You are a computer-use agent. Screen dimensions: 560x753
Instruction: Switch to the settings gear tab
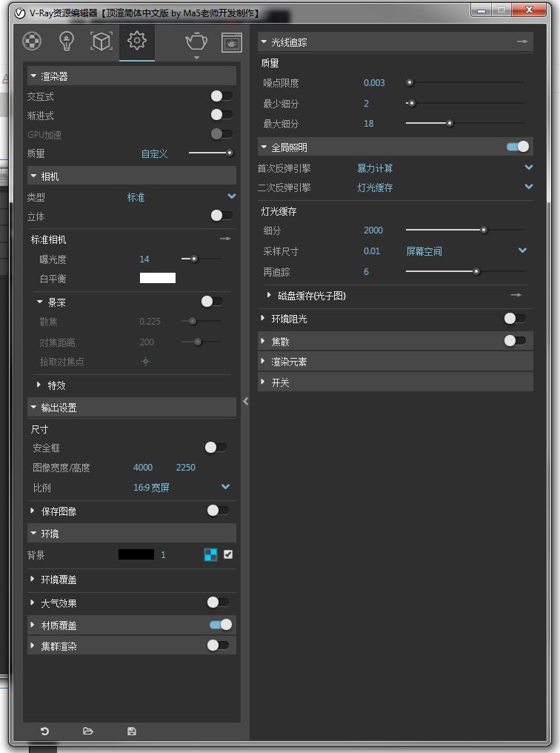pos(137,41)
